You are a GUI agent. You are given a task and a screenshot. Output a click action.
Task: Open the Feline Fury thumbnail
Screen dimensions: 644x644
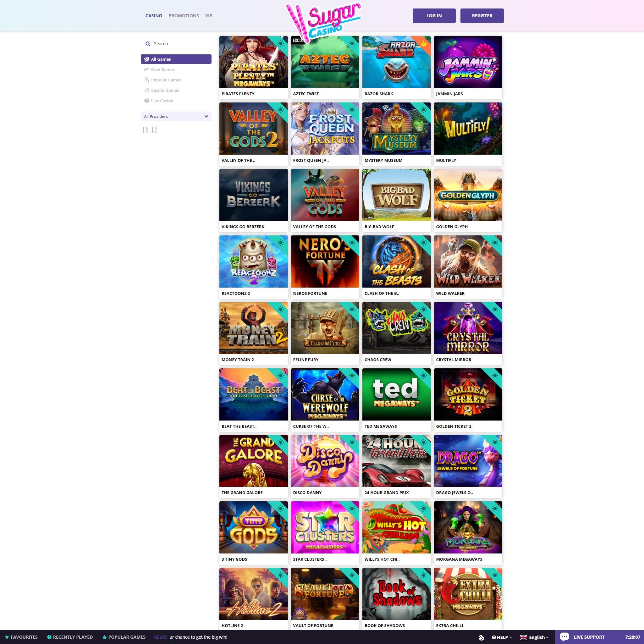pyautogui.click(x=325, y=328)
